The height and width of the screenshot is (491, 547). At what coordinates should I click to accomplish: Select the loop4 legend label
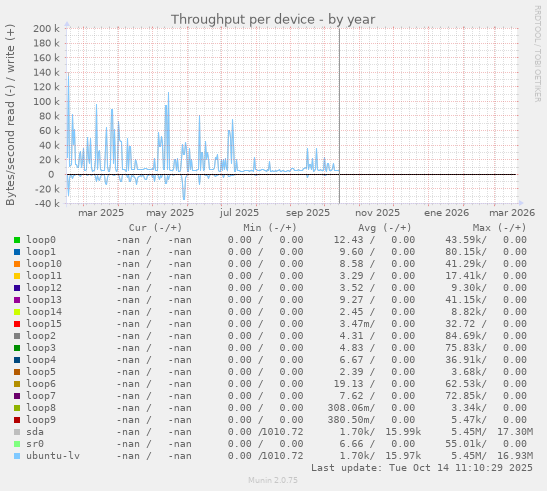click(x=41, y=360)
